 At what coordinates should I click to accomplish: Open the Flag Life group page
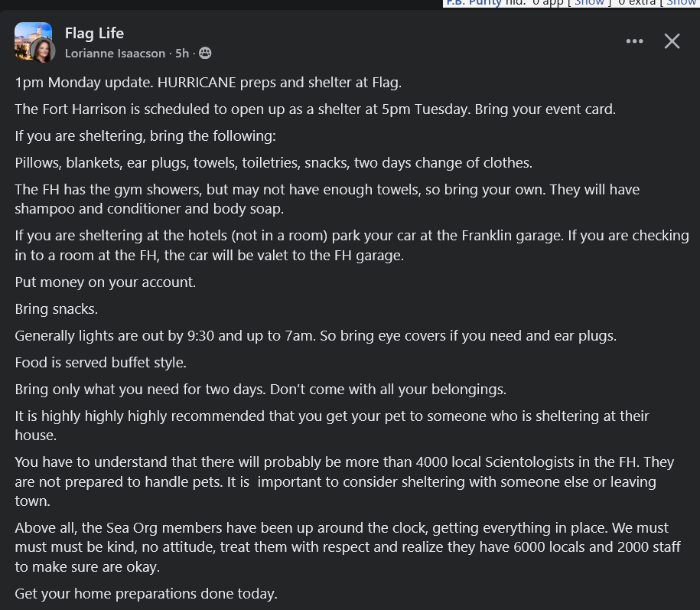point(94,33)
